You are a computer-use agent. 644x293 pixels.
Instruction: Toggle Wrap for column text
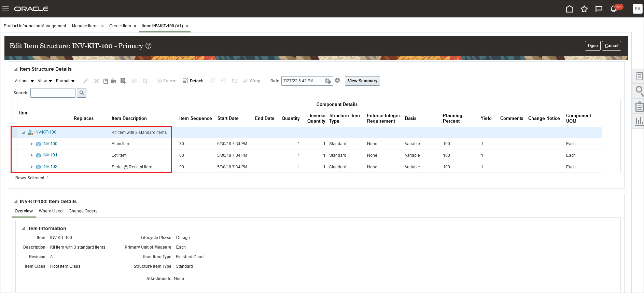[252, 81]
